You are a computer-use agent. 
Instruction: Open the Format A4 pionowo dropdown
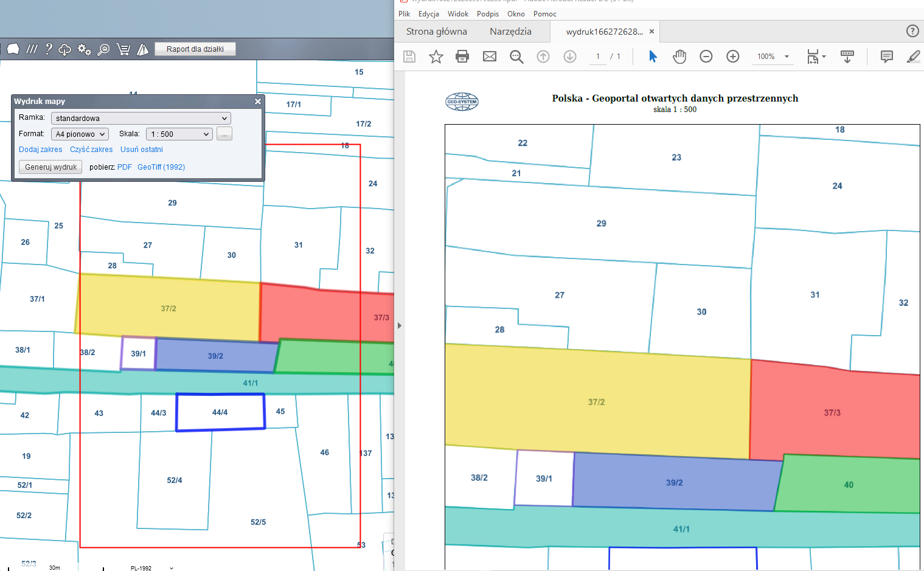click(x=80, y=134)
